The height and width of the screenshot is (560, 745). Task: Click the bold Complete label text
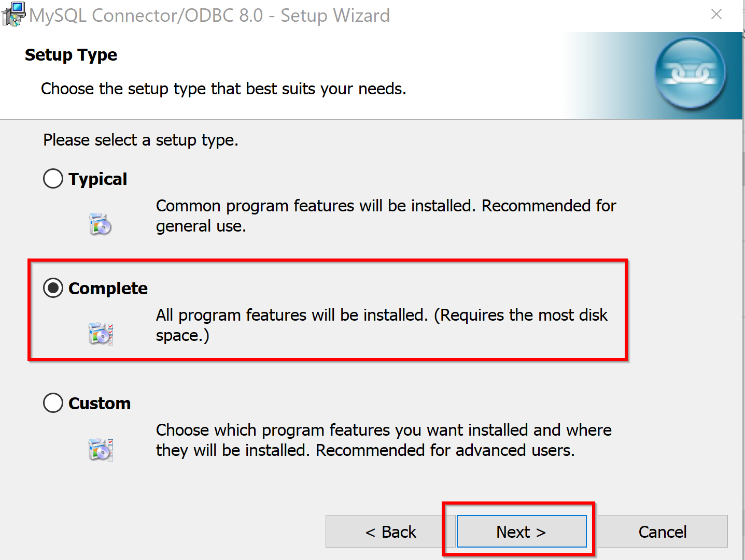(108, 289)
